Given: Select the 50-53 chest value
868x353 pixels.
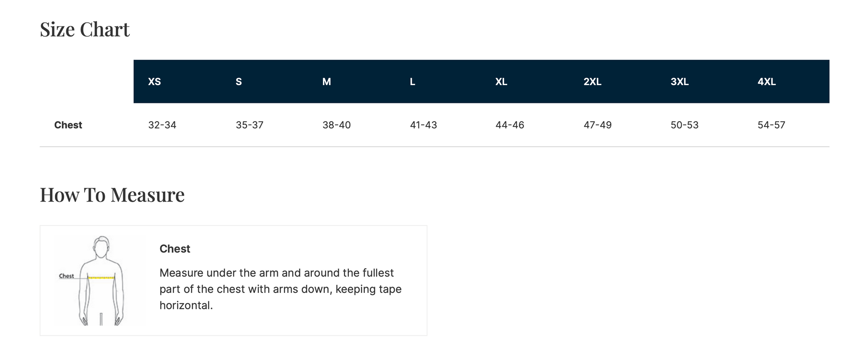Looking at the screenshot, I should 684,125.
